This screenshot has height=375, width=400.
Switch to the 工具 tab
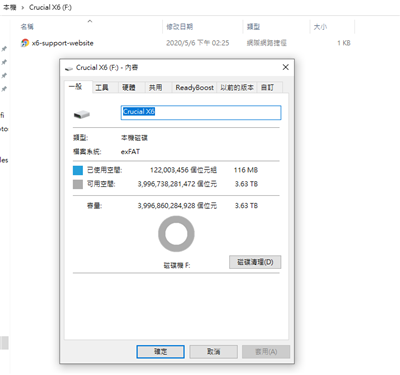point(102,88)
